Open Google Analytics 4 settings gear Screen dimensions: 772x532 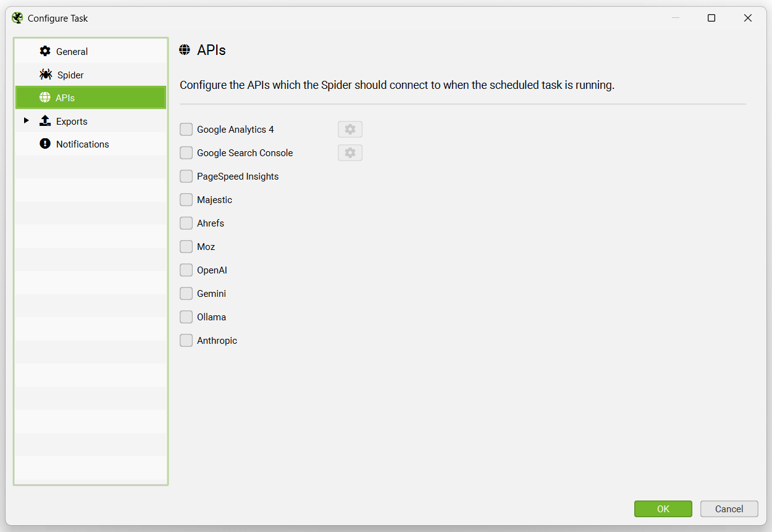[x=350, y=129]
